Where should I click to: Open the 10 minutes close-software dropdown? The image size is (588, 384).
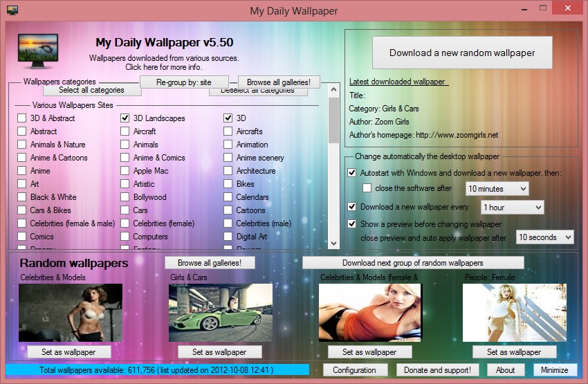497,188
